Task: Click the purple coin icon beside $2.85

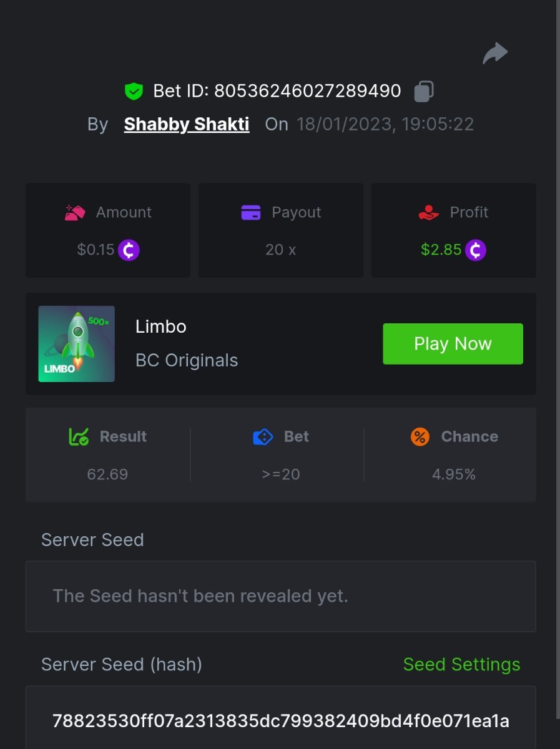Action: tap(475, 250)
